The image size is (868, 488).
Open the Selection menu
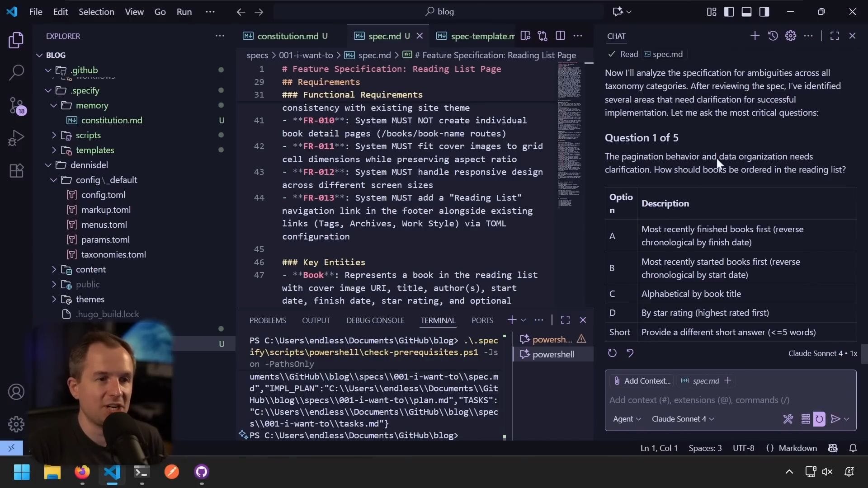[x=96, y=12]
